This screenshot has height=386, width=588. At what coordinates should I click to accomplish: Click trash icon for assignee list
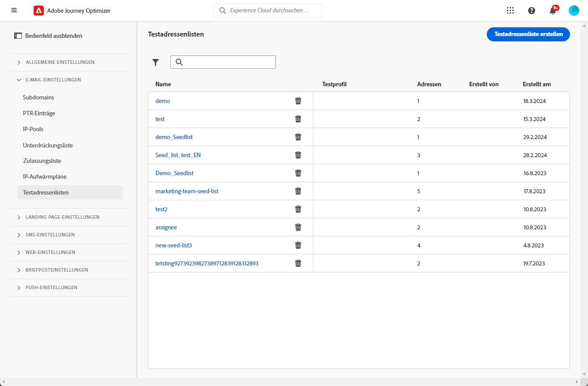298,227
